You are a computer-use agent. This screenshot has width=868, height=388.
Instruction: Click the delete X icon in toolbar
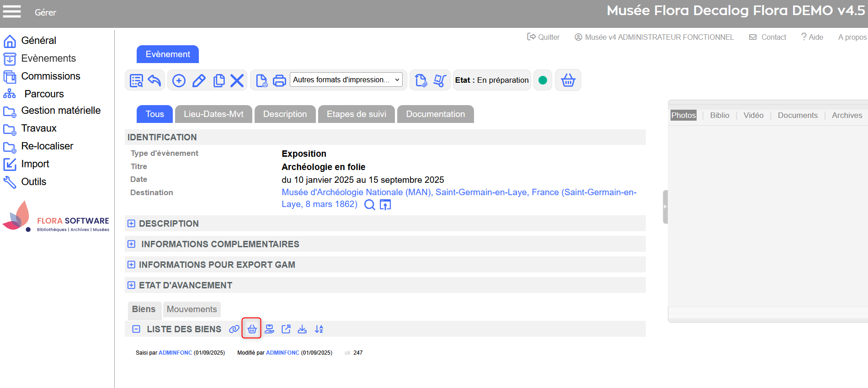pos(237,81)
